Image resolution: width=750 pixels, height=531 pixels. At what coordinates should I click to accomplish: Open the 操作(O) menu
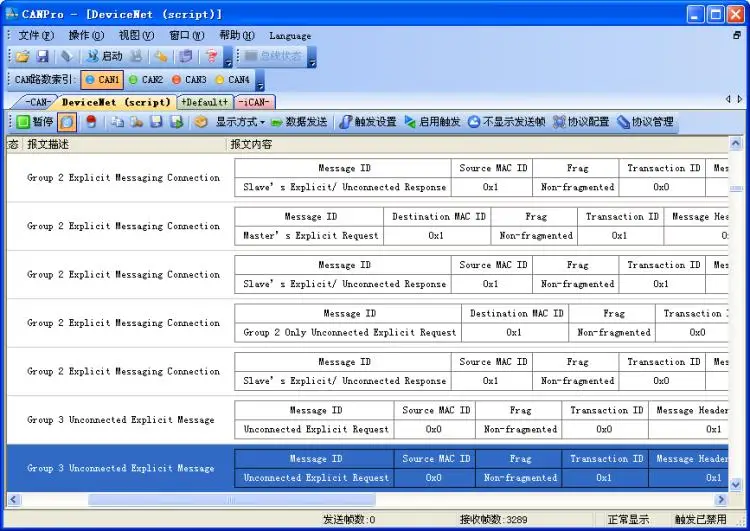pos(86,35)
